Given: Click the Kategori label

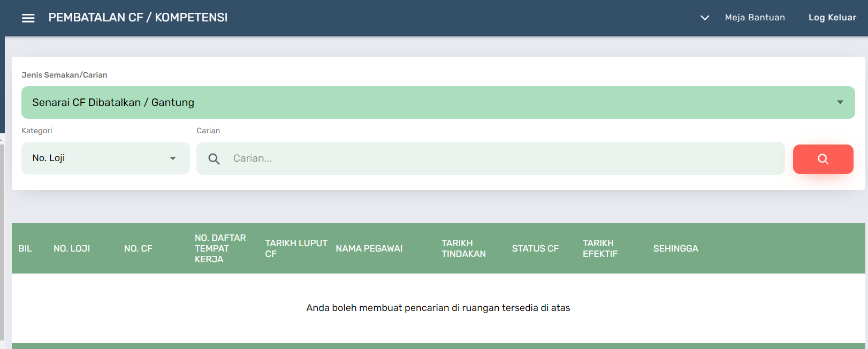Looking at the screenshot, I should [37, 131].
